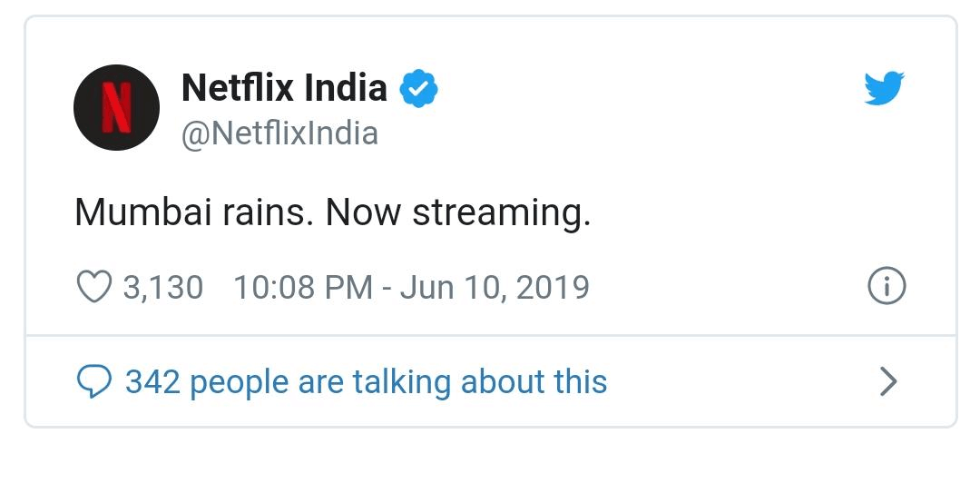Click the speech bubble reply icon

[x=94, y=381]
